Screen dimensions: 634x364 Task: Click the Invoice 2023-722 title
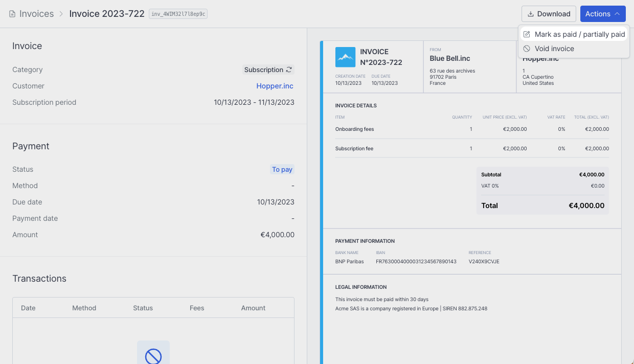coord(107,14)
